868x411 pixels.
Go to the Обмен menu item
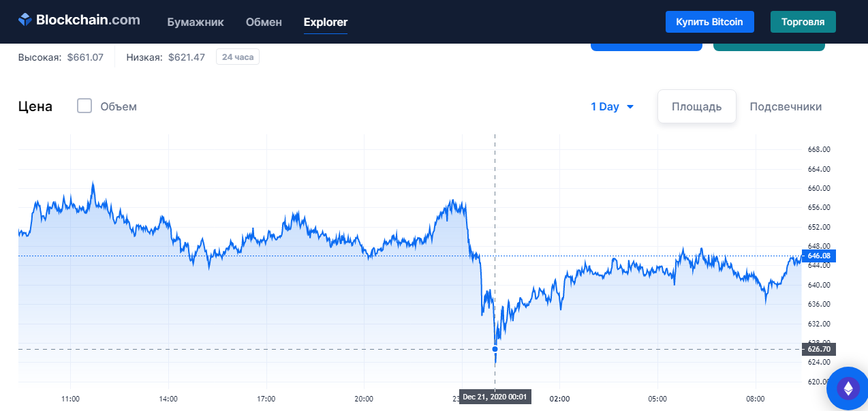(264, 22)
